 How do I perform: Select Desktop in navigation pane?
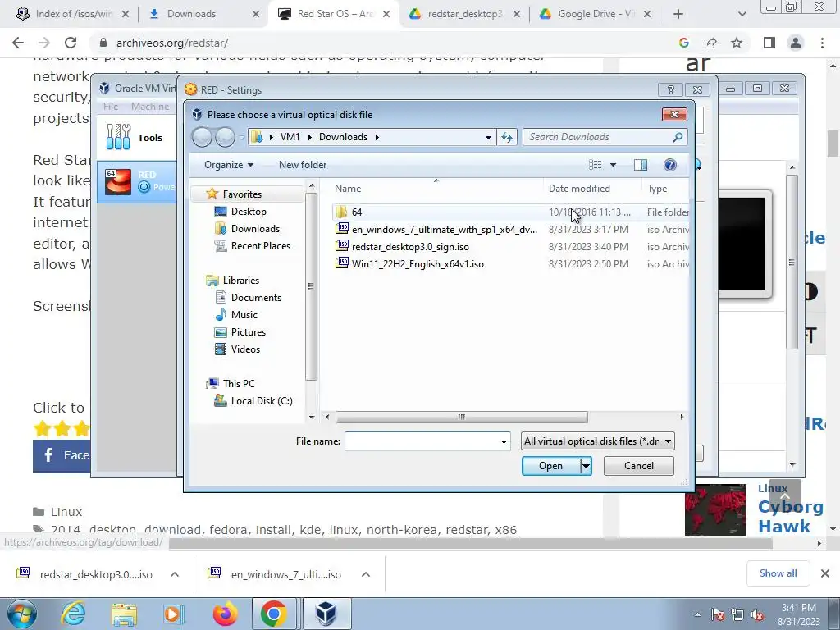click(x=248, y=211)
